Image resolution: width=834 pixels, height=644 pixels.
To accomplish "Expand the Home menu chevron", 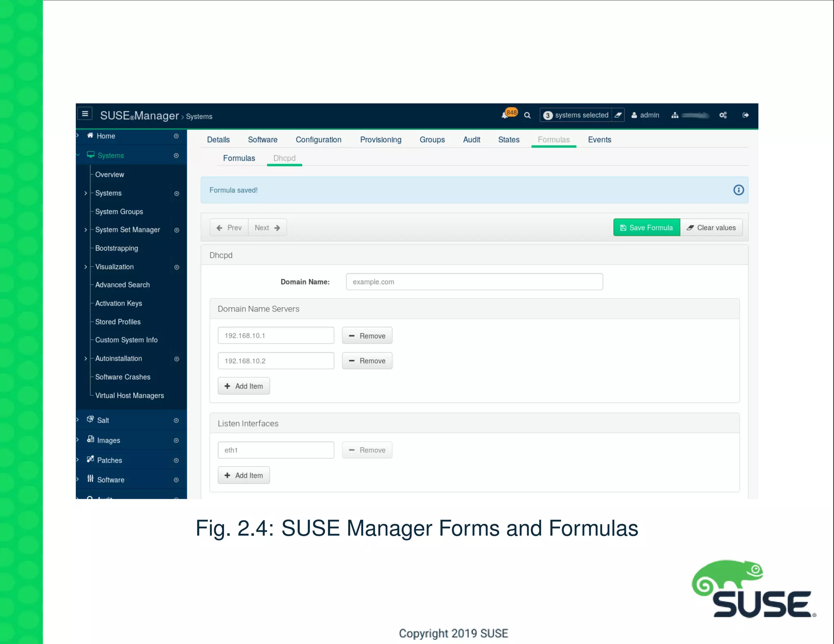I will (77, 135).
